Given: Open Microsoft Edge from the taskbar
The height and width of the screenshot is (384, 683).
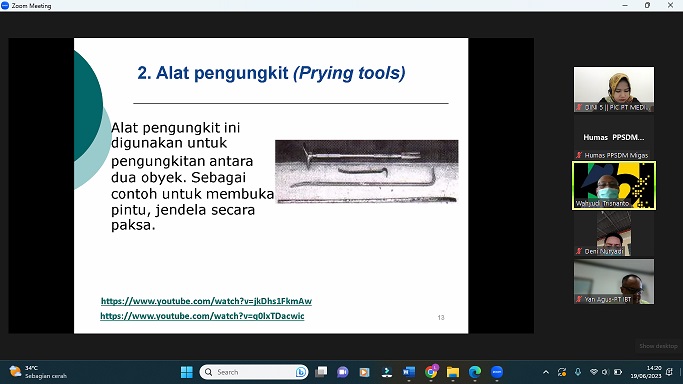Looking at the screenshot, I should tap(475, 372).
